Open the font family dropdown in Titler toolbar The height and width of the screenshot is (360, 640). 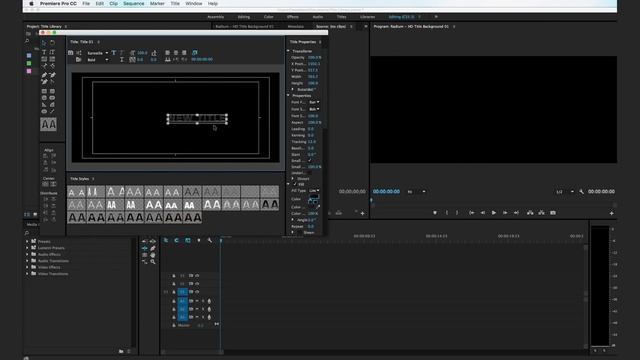click(98, 53)
